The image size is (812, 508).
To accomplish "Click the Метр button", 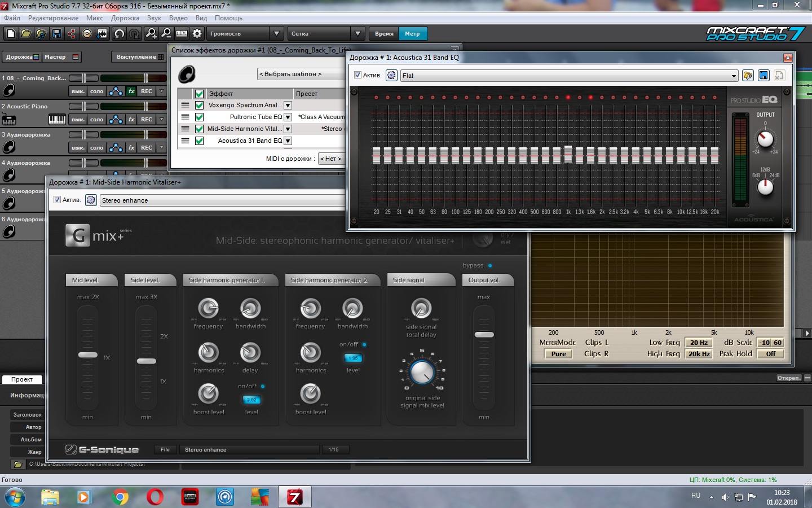I will pyautogui.click(x=412, y=34).
